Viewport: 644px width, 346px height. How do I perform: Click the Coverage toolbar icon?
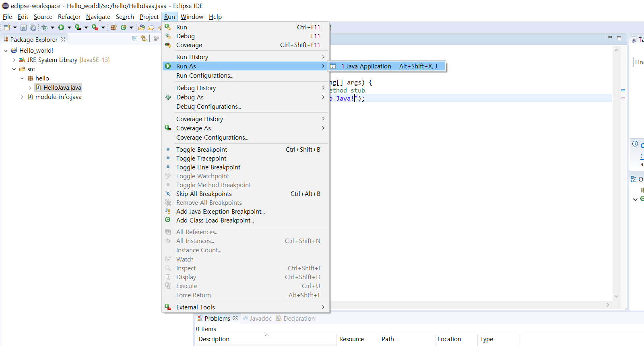tap(78, 27)
